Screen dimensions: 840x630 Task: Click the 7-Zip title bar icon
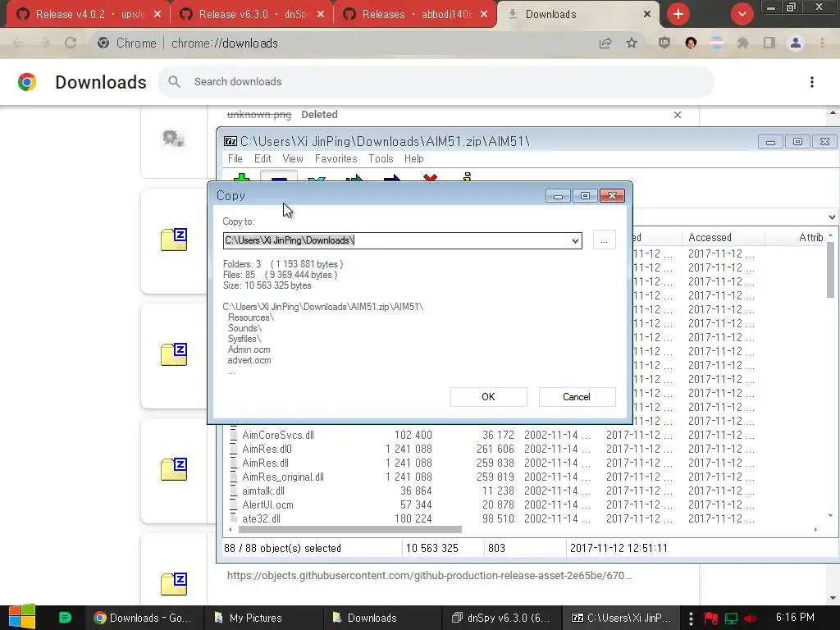tap(231, 141)
